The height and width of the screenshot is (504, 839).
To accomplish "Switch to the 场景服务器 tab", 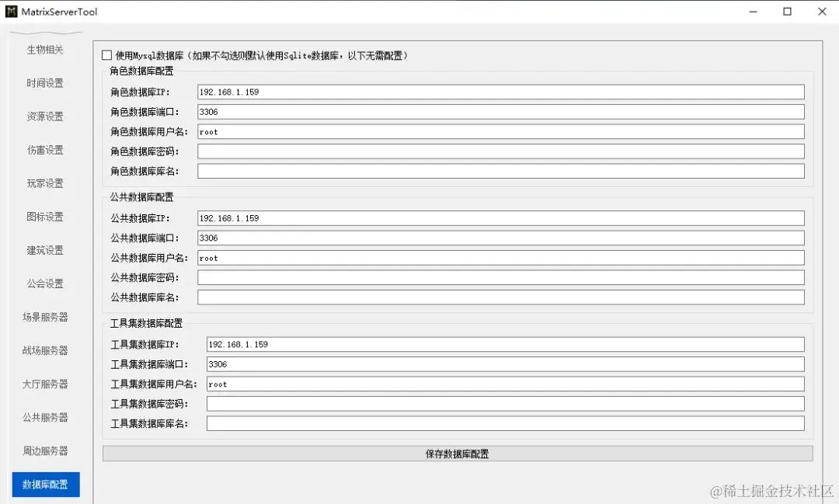I will [x=46, y=318].
